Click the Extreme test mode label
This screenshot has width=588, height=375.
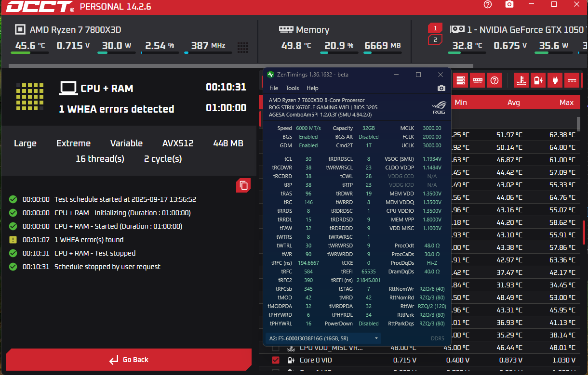[x=73, y=143]
